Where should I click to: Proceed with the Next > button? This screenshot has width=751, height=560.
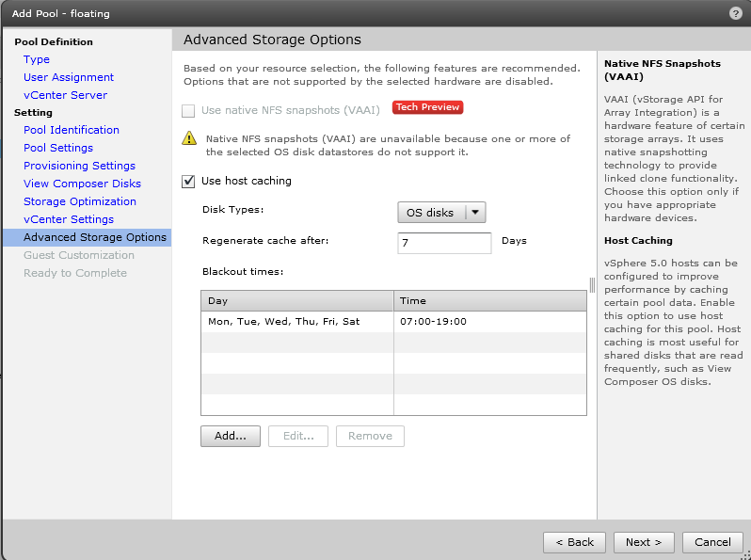644,542
